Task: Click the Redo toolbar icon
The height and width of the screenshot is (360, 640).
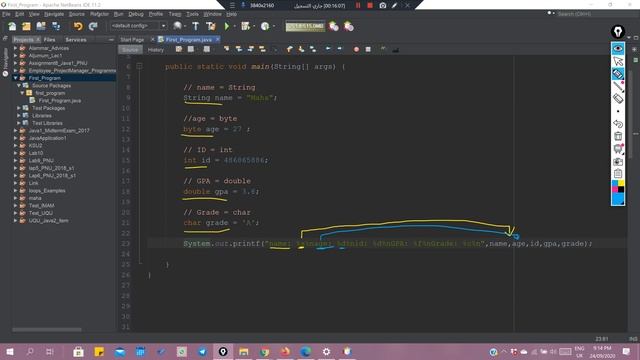Action: coord(93,27)
